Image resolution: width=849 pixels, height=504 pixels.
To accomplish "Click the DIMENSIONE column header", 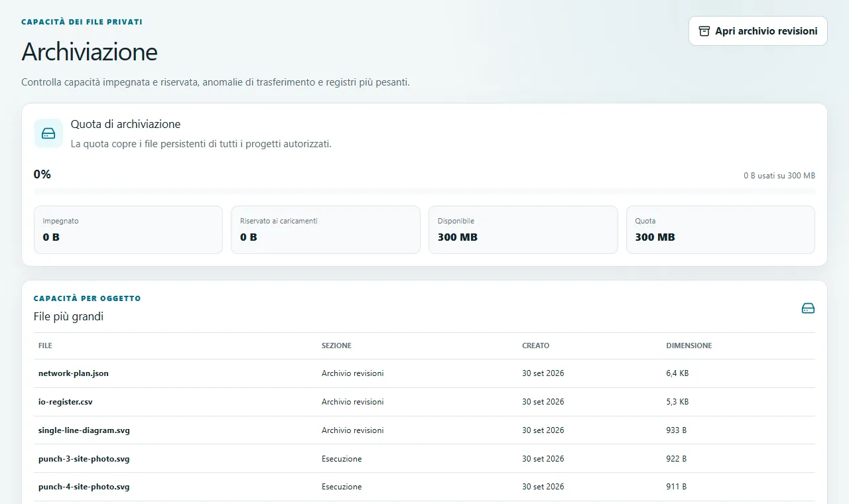I will coord(689,346).
